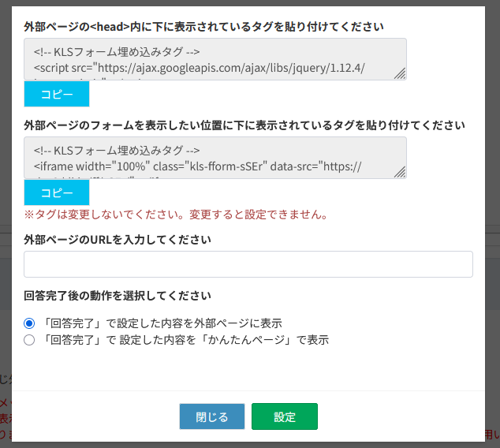Viewport: 500px width, 448px height.
Task: Focus the external page URL input
Action: pos(248,264)
